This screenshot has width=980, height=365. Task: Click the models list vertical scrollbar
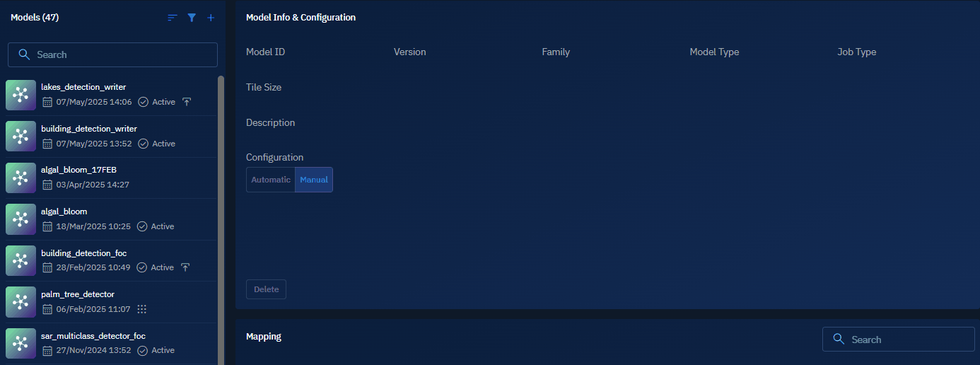click(221, 212)
